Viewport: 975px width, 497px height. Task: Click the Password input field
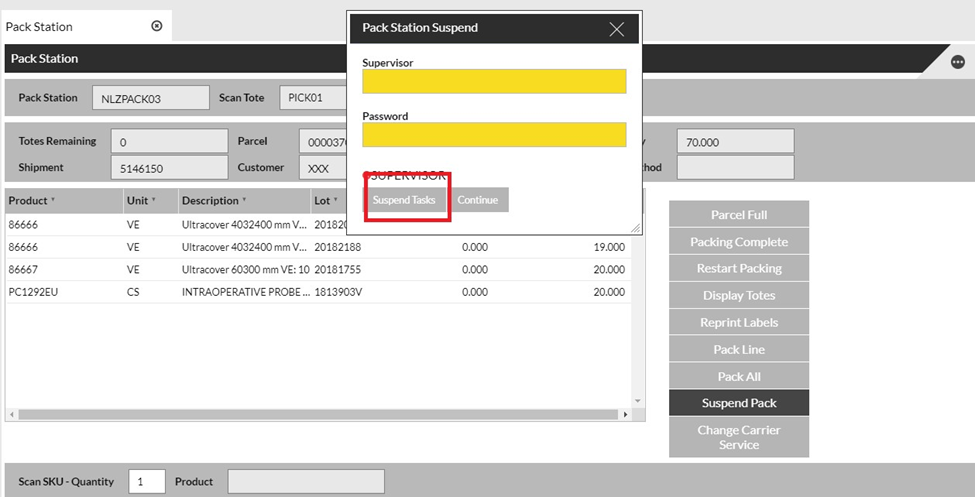(494, 134)
